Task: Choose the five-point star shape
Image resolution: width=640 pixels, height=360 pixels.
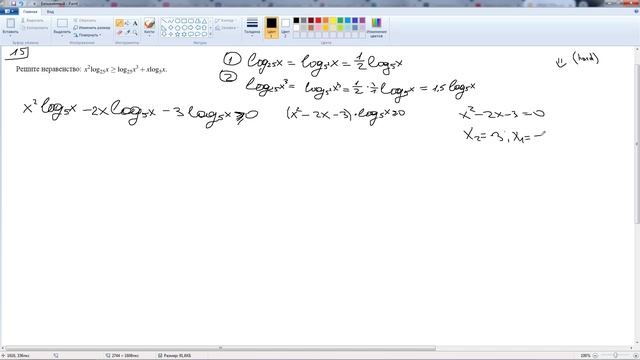Action: pyautogui.click(x=178, y=35)
